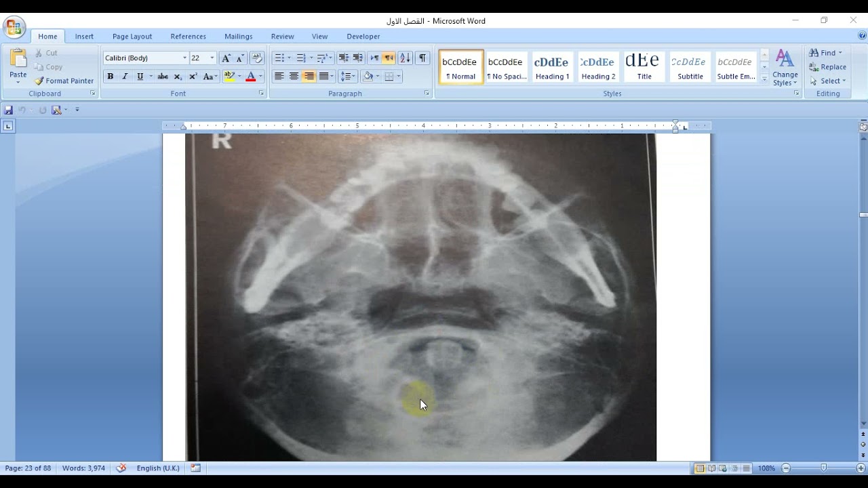Viewport: 868px width, 488px height.
Task: Clear formatting with the eraser icon
Action: [257, 58]
